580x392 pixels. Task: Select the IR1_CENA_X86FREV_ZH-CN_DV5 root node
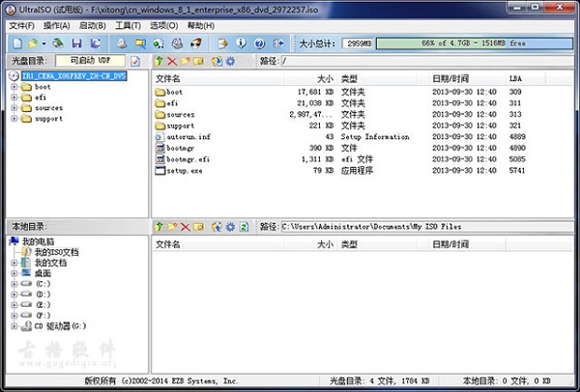click(x=74, y=76)
